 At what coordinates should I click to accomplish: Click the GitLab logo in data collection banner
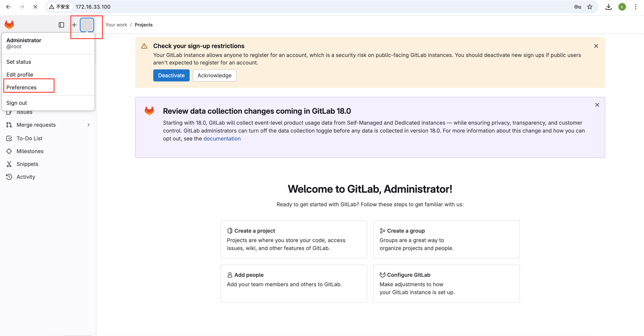tap(149, 111)
